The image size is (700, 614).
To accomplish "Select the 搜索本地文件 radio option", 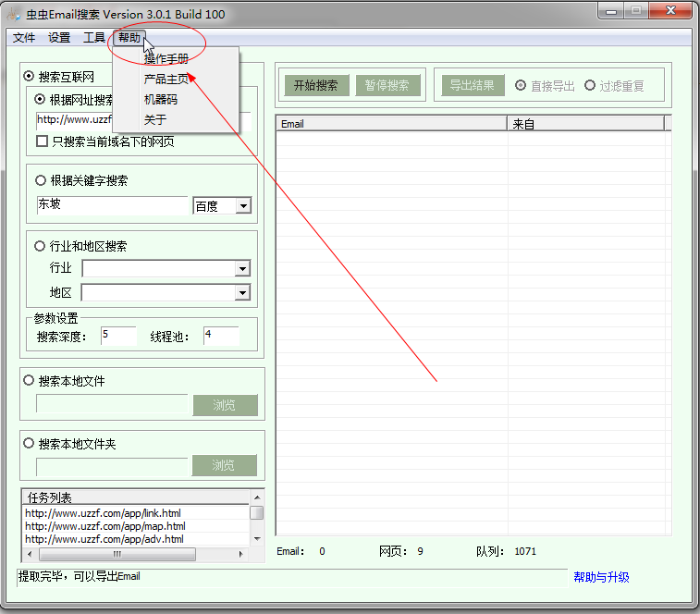I will pyautogui.click(x=29, y=380).
